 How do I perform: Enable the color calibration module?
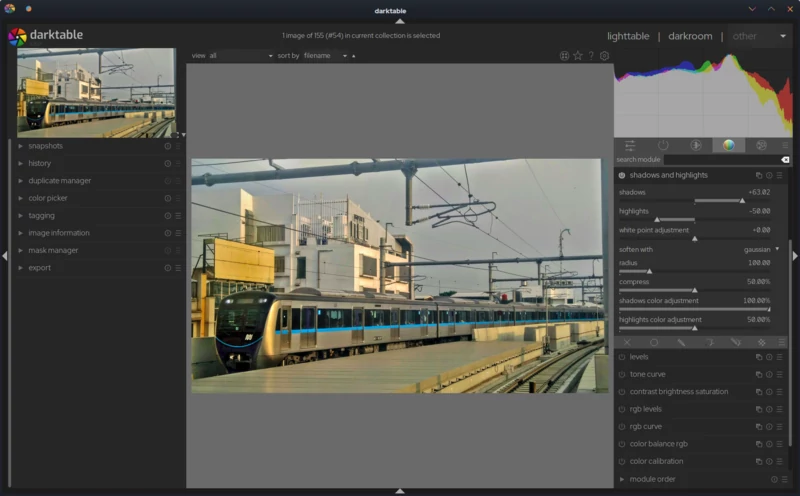pos(622,462)
